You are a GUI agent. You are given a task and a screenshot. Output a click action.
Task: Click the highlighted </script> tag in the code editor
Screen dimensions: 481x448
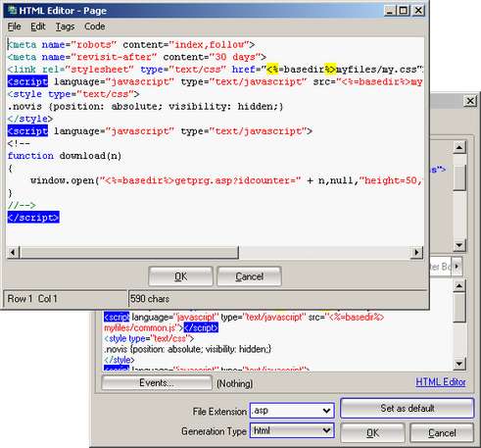(33, 218)
